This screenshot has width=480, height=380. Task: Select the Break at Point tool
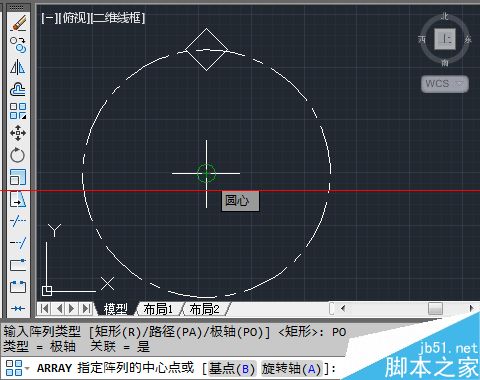18,265
